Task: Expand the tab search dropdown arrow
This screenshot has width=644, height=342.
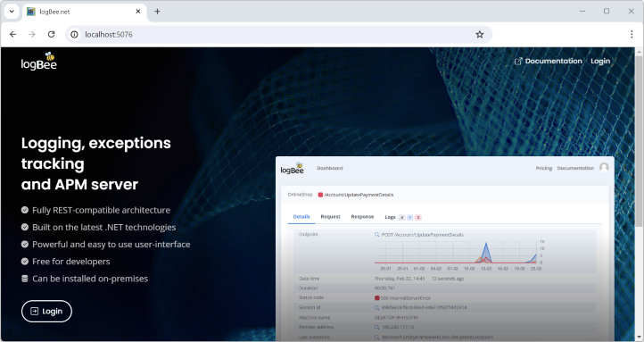Action: (x=12, y=12)
